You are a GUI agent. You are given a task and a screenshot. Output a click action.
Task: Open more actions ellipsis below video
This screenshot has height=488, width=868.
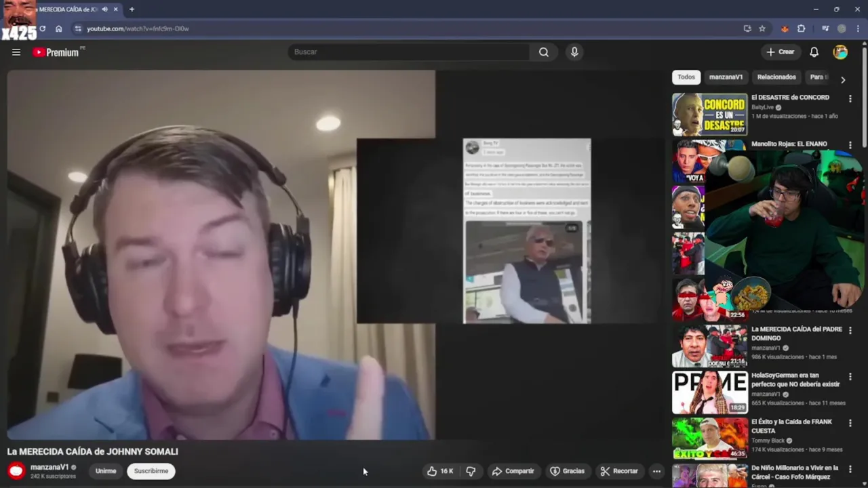(656, 471)
